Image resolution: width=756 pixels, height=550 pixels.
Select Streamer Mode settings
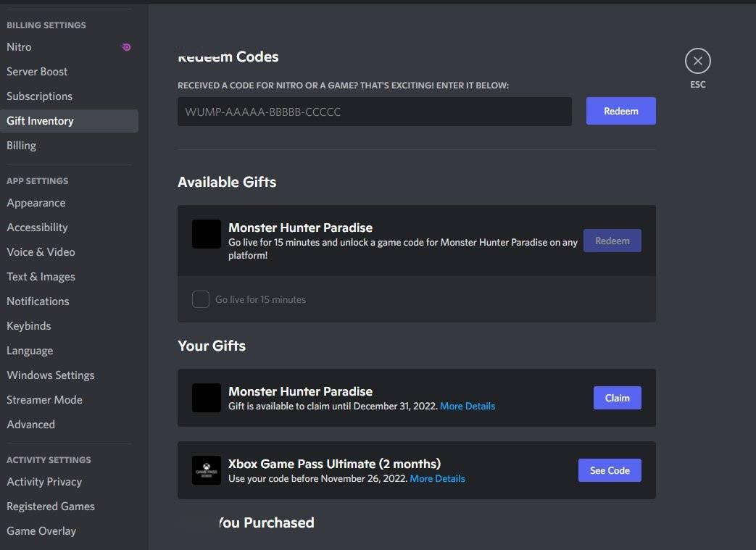(x=44, y=399)
